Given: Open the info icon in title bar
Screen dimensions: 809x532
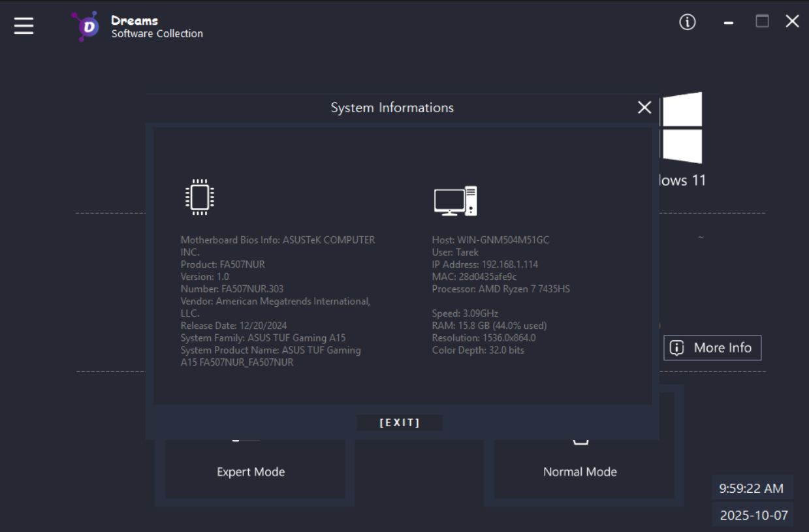Looking at the screenshot, I should tap(687, 22).
